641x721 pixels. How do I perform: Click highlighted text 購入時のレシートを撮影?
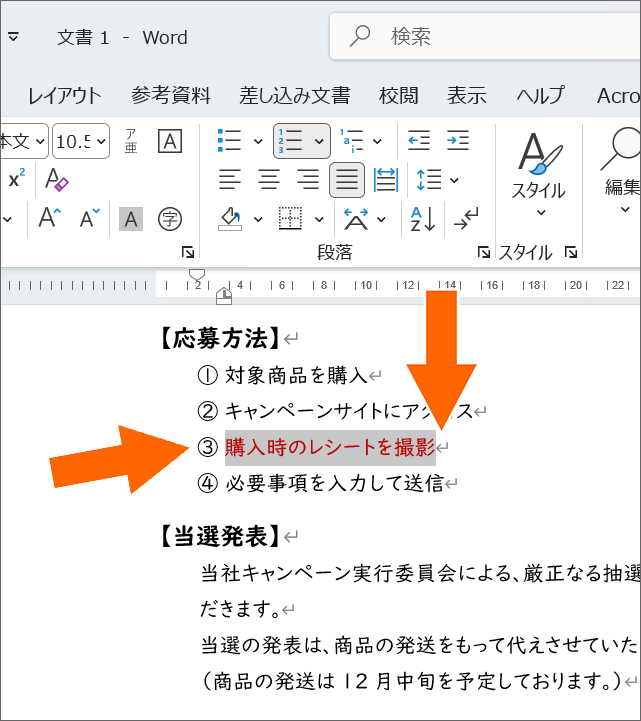pos(330,447)
